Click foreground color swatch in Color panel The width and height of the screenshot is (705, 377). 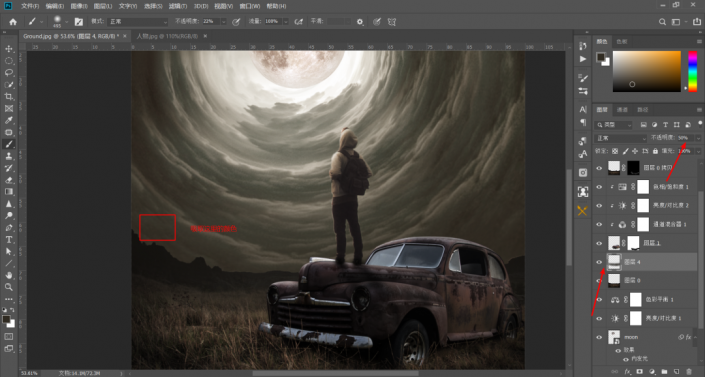601,57
